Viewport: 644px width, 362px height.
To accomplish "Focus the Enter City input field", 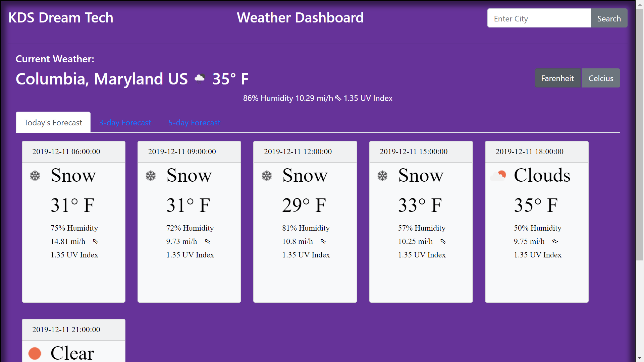I will 539,18.
